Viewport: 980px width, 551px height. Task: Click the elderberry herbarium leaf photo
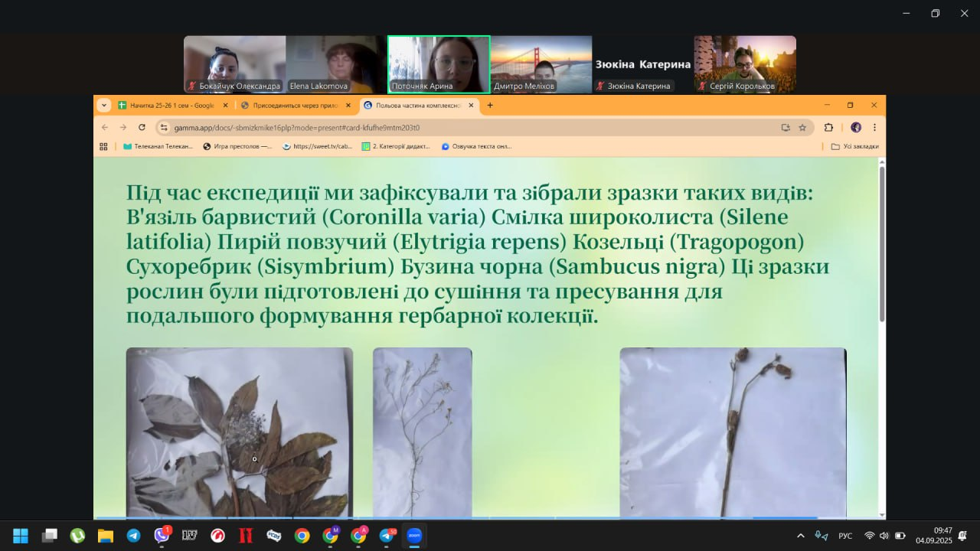239,432
